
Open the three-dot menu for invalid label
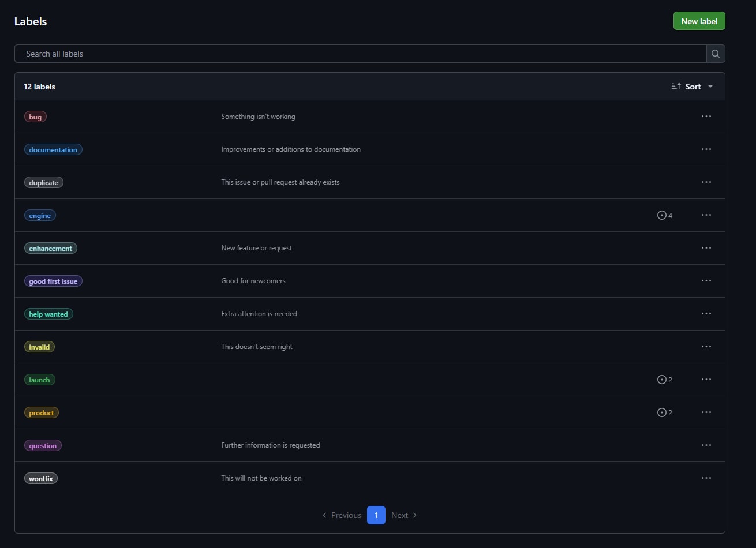click(706, 347)
